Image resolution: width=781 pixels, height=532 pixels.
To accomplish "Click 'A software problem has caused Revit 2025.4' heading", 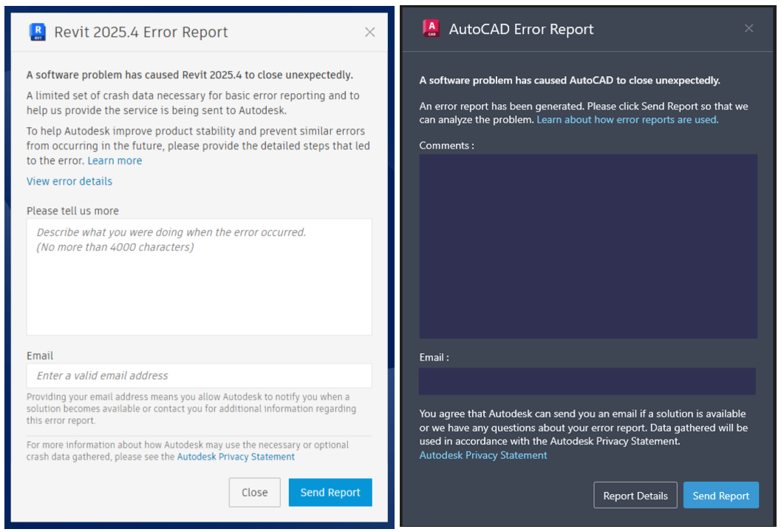I will [190, 75].
